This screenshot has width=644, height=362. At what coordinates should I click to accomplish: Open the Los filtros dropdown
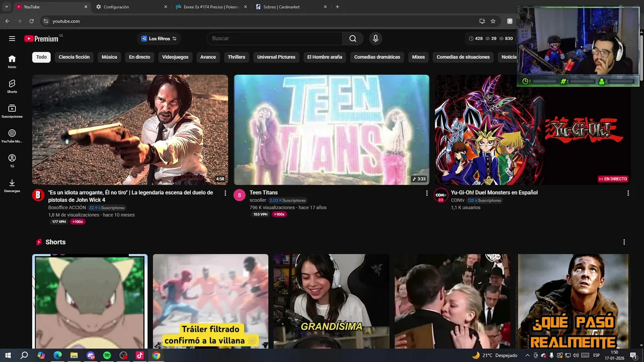click(159, 39)
